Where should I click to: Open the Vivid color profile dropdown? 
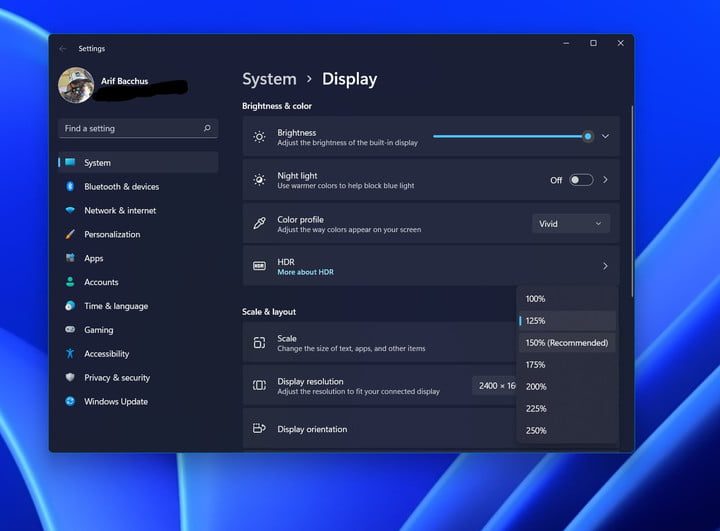point(571,224)
